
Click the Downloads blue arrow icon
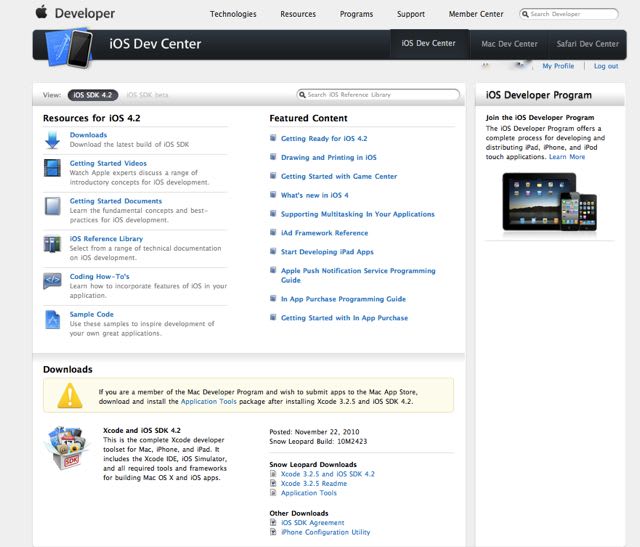52,140
